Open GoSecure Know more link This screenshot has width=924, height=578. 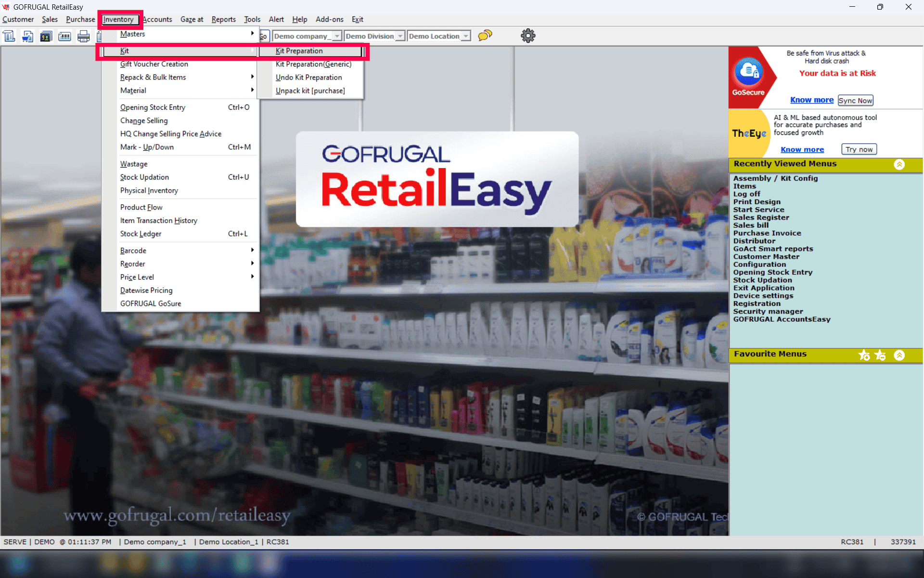(x=811, y=100)
